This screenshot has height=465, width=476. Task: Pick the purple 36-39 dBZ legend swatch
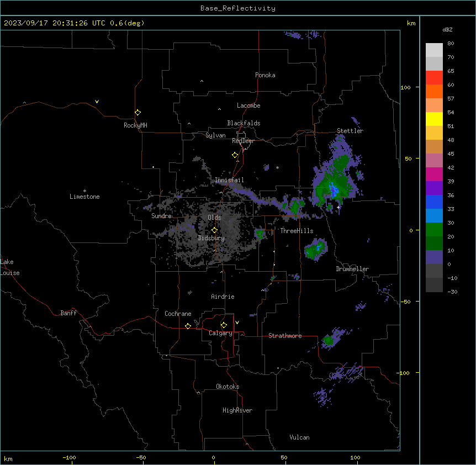pyautogui.click(x=434, y=188)
